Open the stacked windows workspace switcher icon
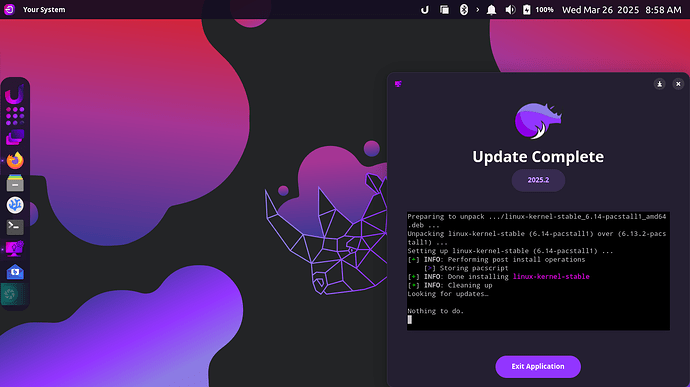 [x=15, y=138]
